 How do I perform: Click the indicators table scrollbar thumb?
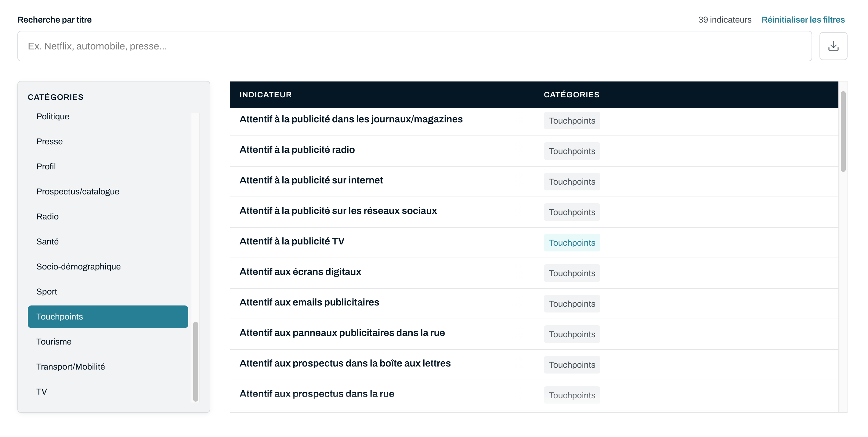click(843, 132)
